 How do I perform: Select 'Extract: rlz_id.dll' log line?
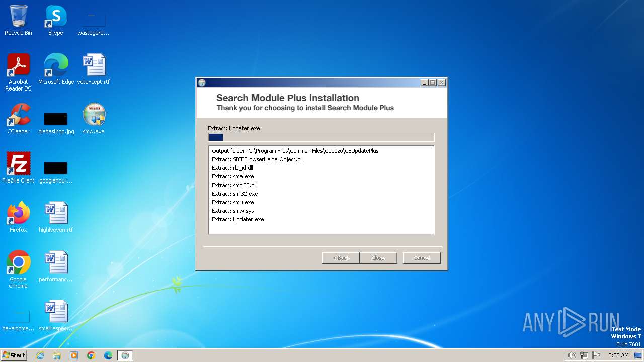pos(232,168)
